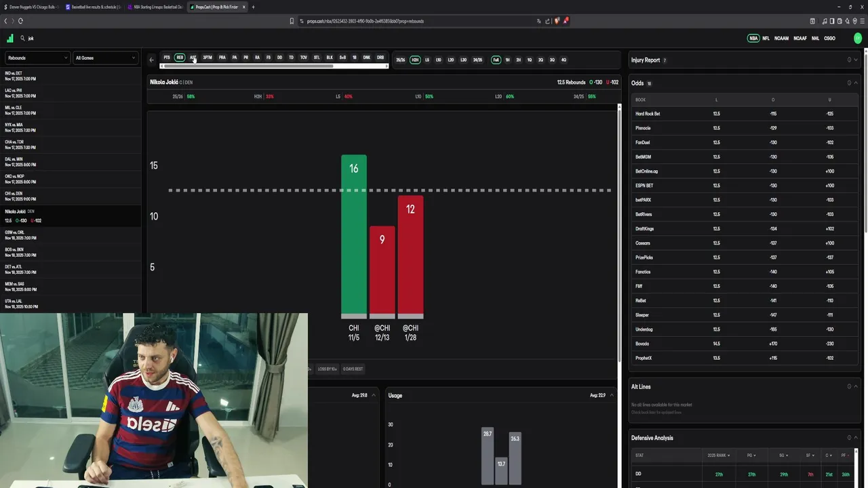Click the green CHI 11/5 bar

point(354,237)
